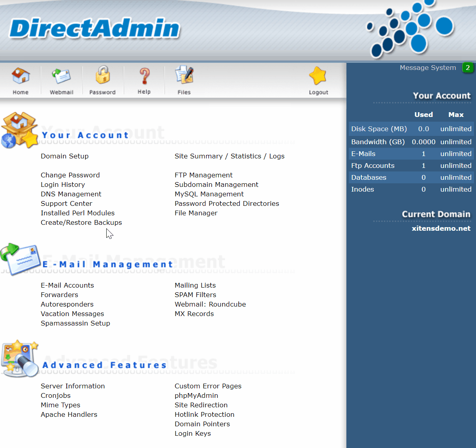Screen dimensions: 476x448
Task: Open Apache Handlers
Action: 69,414
